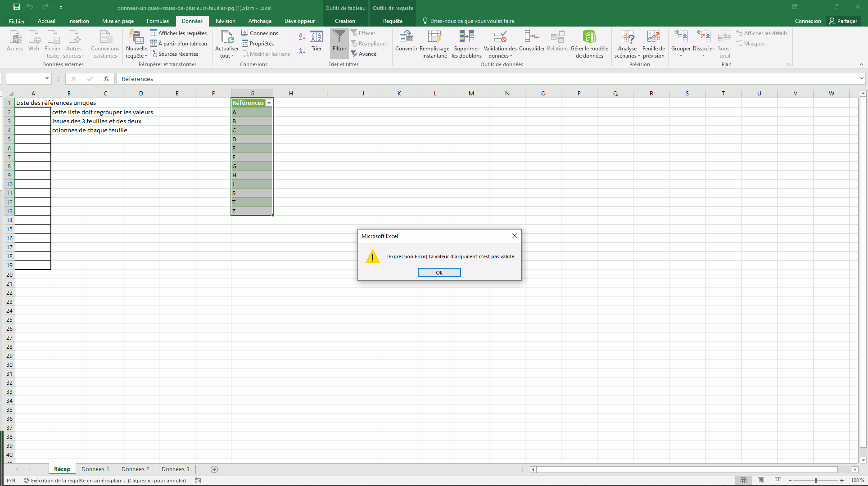Switch to Page Layout view in status bar

[x=761, y=481]
